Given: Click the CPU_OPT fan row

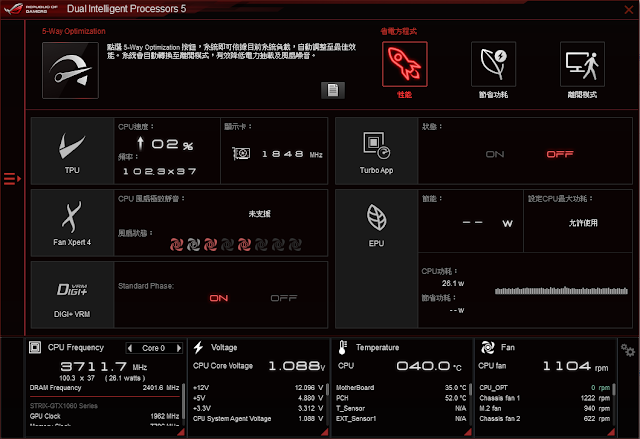Looking at the screenshot, I should coord(544,388).
